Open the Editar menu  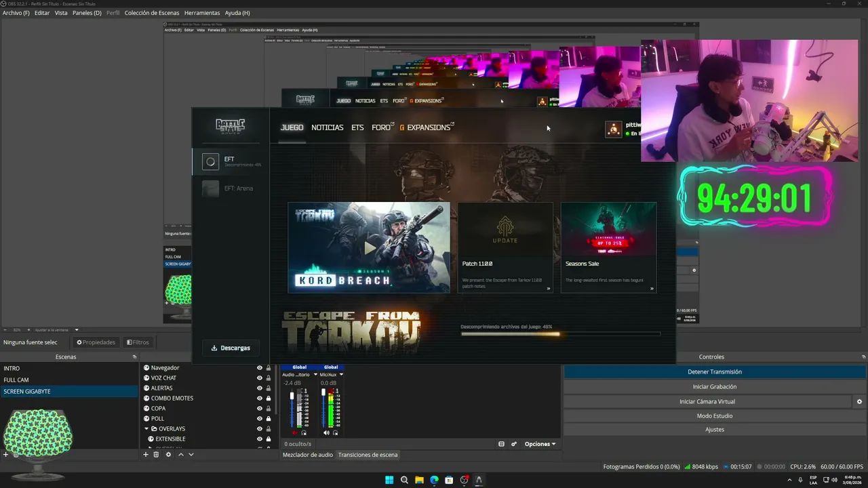[x=42, y=13]
